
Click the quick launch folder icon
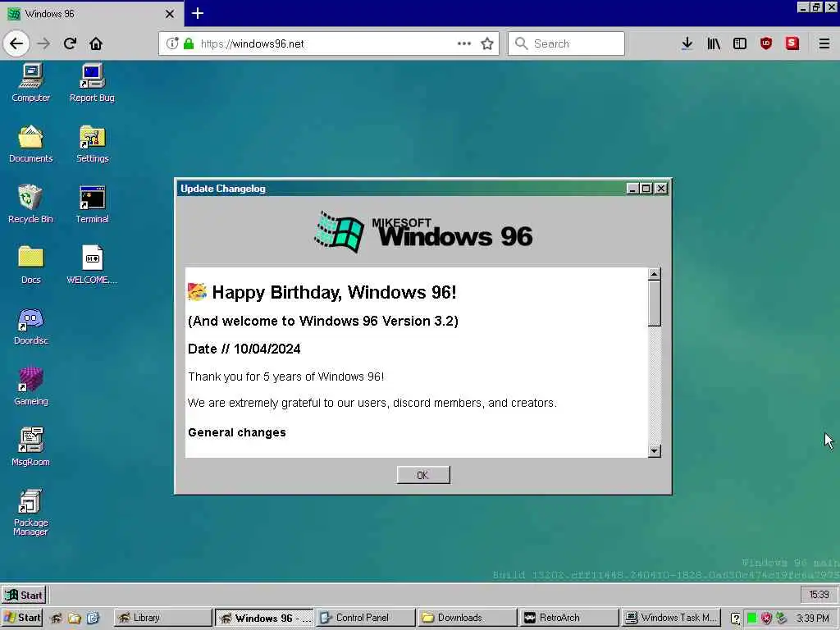[75, 619]
